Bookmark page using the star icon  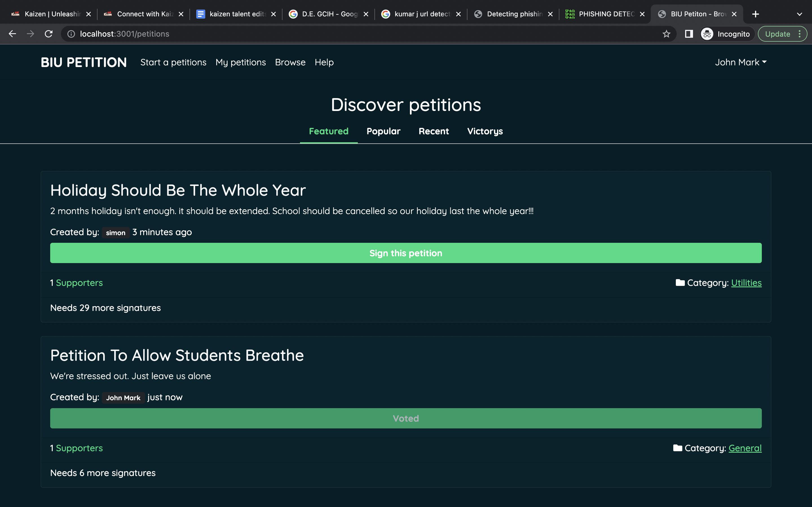click(x=667, y=34)
